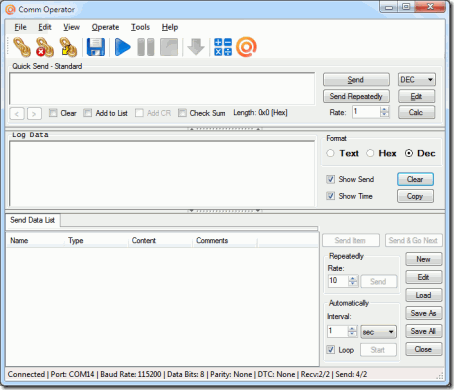Click the gray stop toolbar icon
Screen dimensions: 454x390
(x=169, y=47)
